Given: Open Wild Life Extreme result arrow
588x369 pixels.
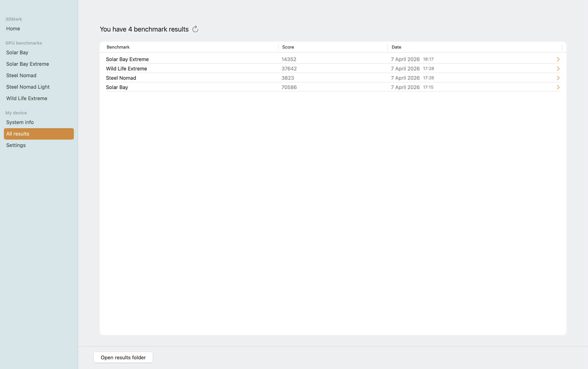Looking at the screenshot, I should (x=558, y=69).
